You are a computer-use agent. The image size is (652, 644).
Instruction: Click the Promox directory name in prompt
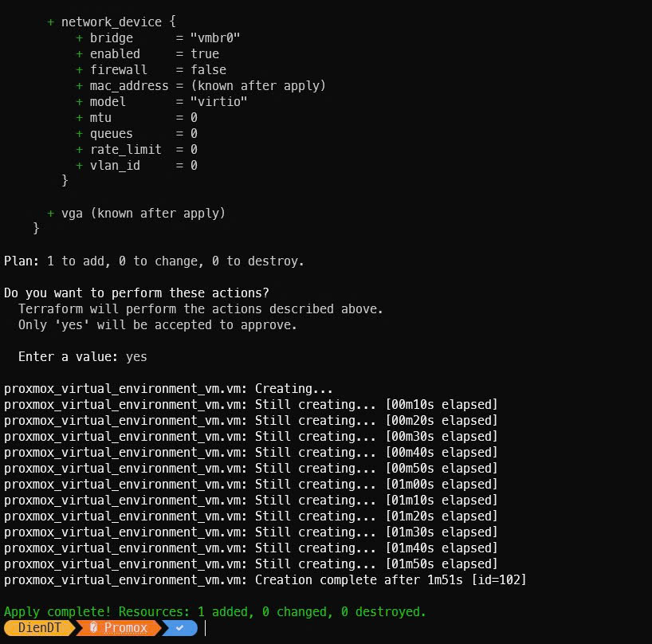tap(126, 628)
